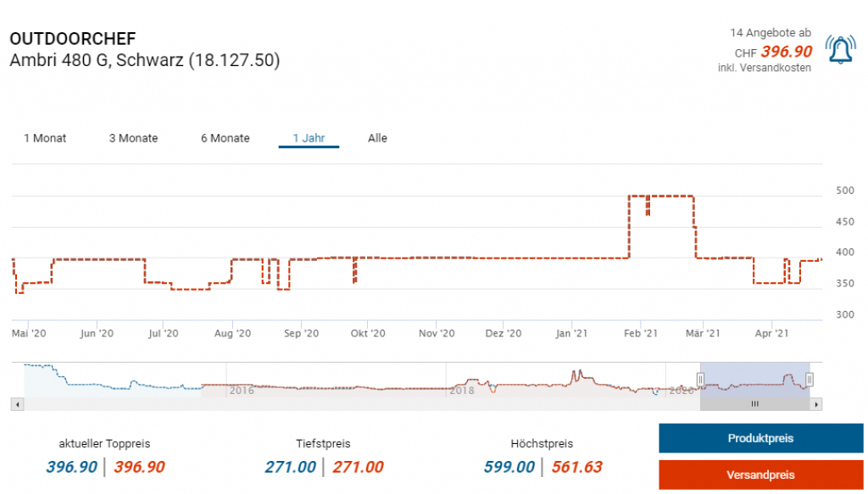
Task: Click the 2018 region in the navigator
Action: (x=461, y=390)
